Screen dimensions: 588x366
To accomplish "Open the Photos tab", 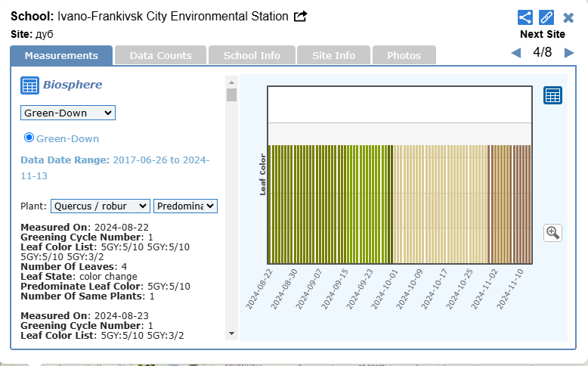I will [404, 55].
